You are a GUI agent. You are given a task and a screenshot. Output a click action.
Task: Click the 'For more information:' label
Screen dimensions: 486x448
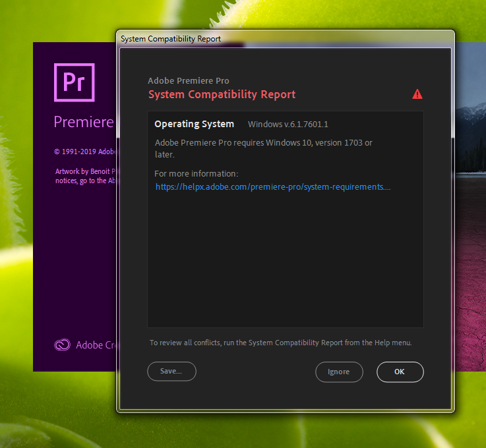point(197,174)
